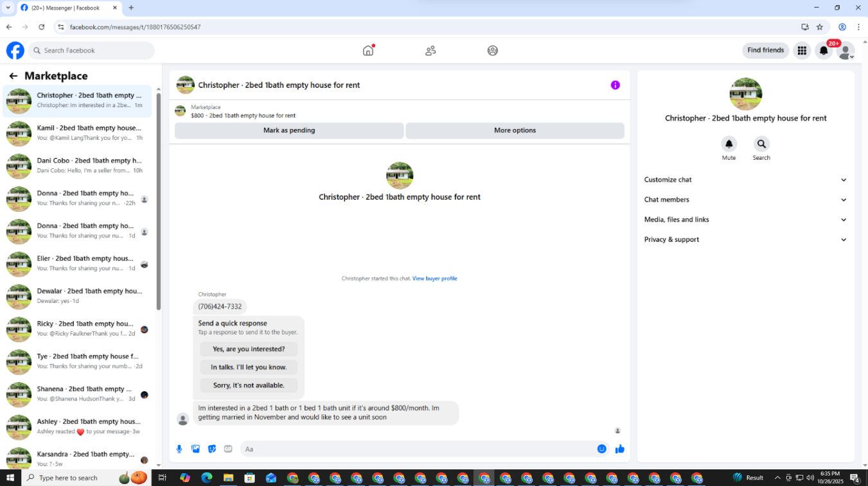The height and width of the screenshot is (486, 868).
Task: Open File Explorer from taskbar
Action: point(228,478)
